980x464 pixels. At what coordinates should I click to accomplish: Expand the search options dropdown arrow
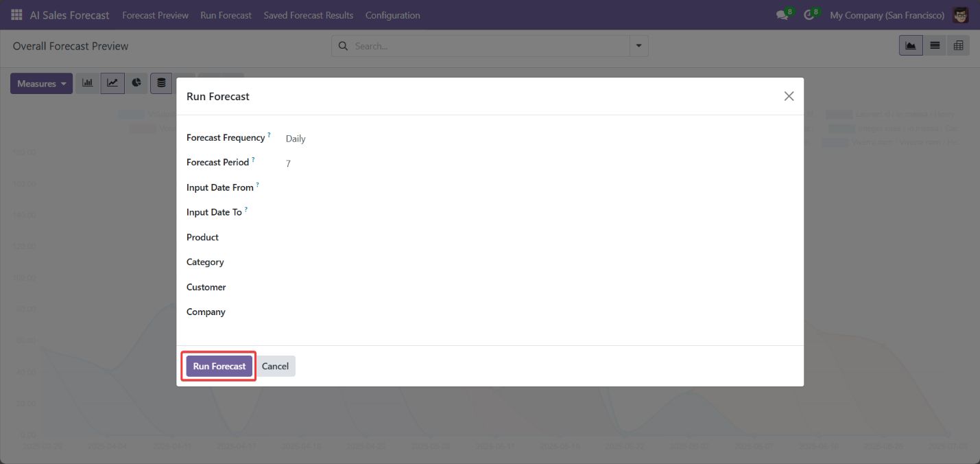(639, 46)
